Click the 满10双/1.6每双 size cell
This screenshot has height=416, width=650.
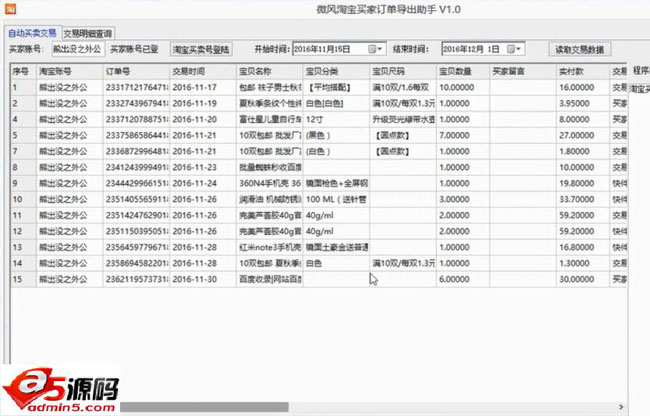pos(403,87)
